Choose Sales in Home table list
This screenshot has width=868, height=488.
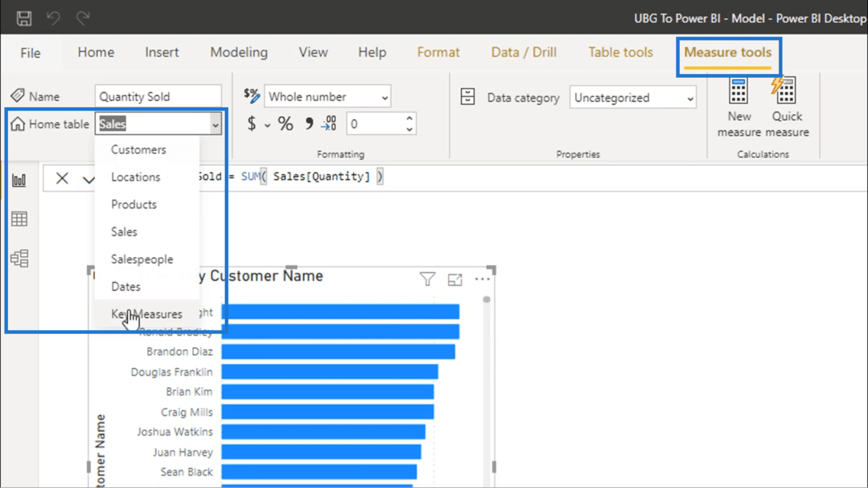(x=147, y=232)
